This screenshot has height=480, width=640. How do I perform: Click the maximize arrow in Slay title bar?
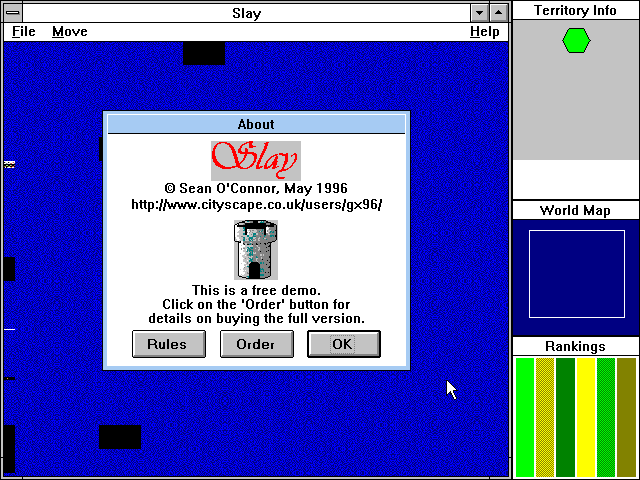click(x=499, y=12)
